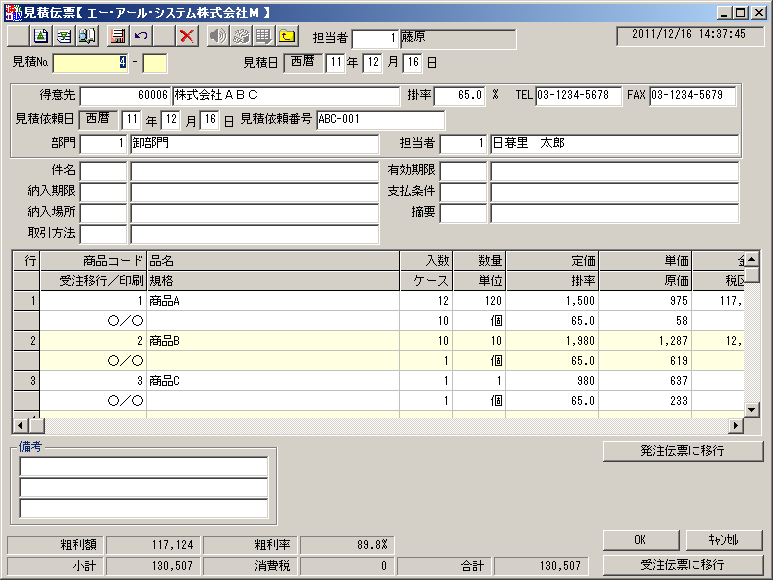This screenshot has height=580, width=773.
Task: Click the third 備考 remarks line
Action: 143,509
